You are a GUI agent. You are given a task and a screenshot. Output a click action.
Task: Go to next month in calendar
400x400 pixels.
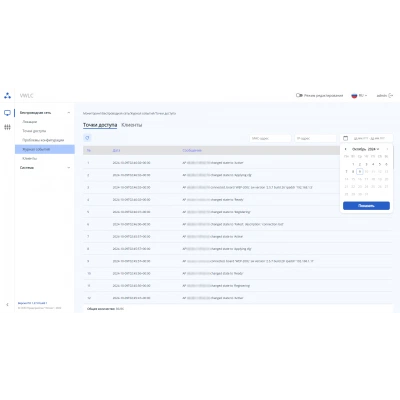387,149
